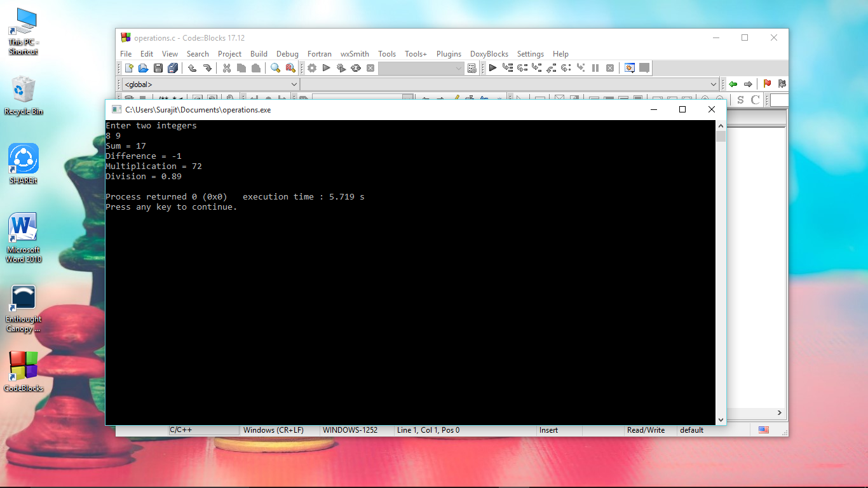Open Find with the magnifier icon
The image size is (868, 488).
pos(275,67)
